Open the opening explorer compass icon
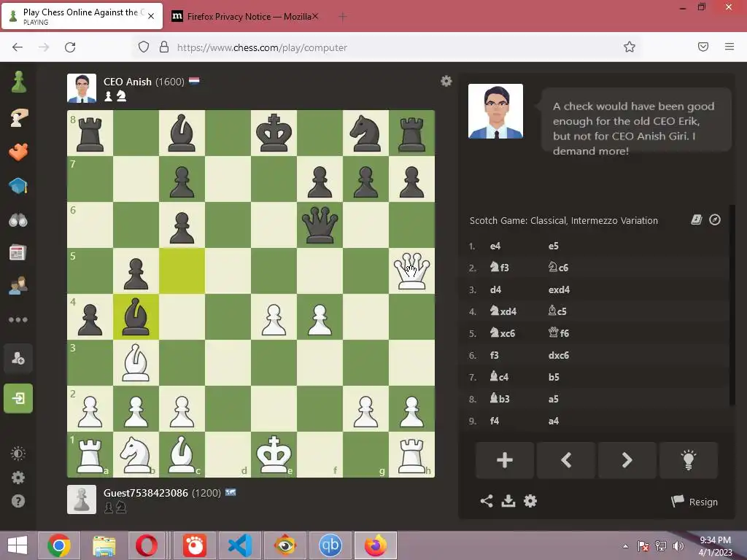 click(715, 219)
